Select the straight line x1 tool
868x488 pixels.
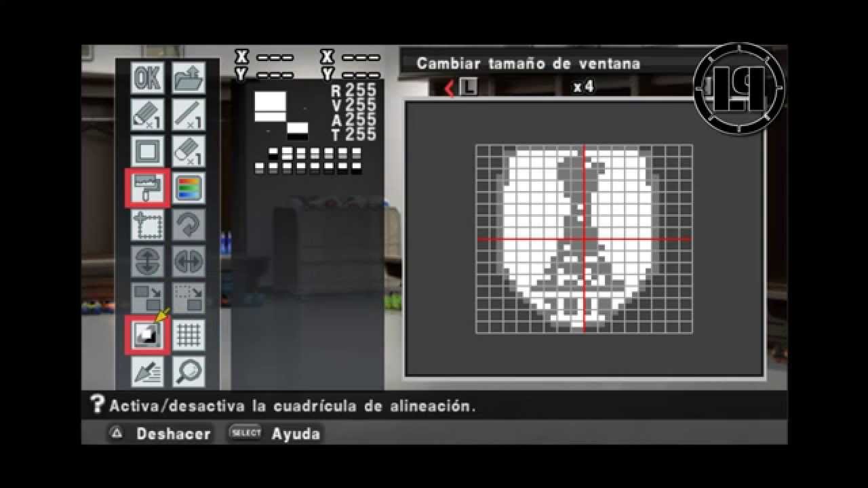[189, 115]
